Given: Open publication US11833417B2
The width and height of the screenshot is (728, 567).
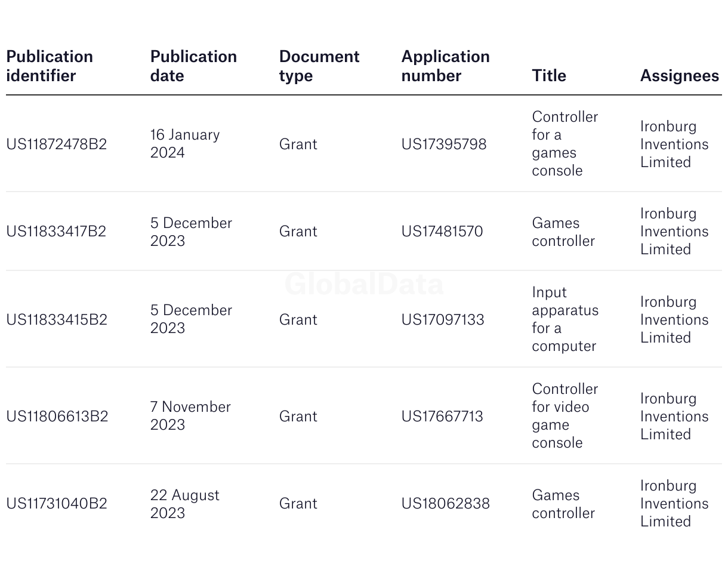Looking at the screenshot, I should [56, 232].
